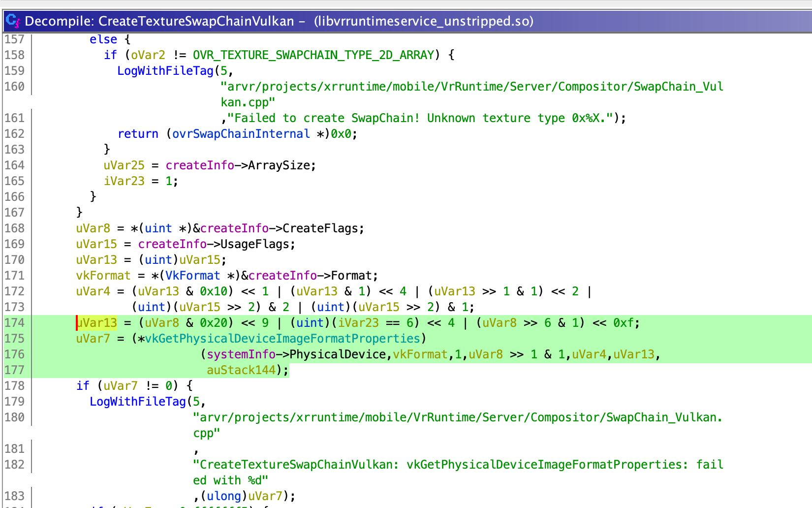The height and width of the screenshot is (508, 812).
Task: Select the OVR_TEXTURE_SWAPCHAIN_TYPE_2D_ARRAY constant
Action: [x=313, y=55]
